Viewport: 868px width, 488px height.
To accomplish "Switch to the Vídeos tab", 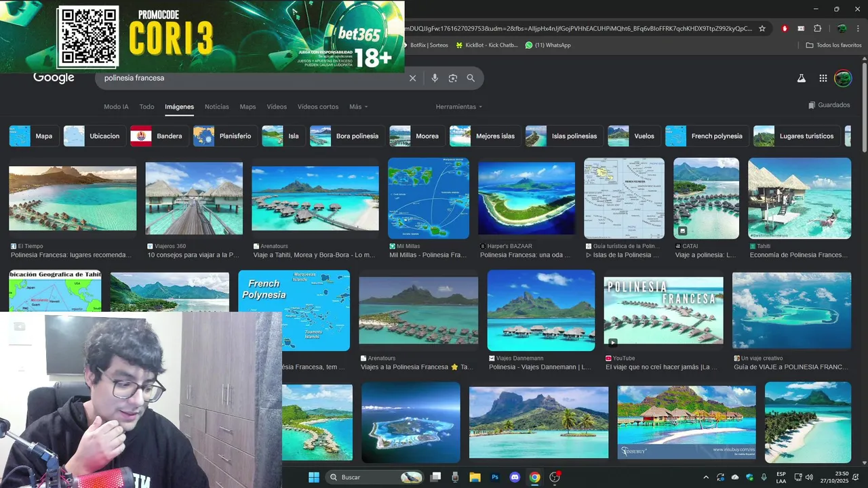I will 277,106.
